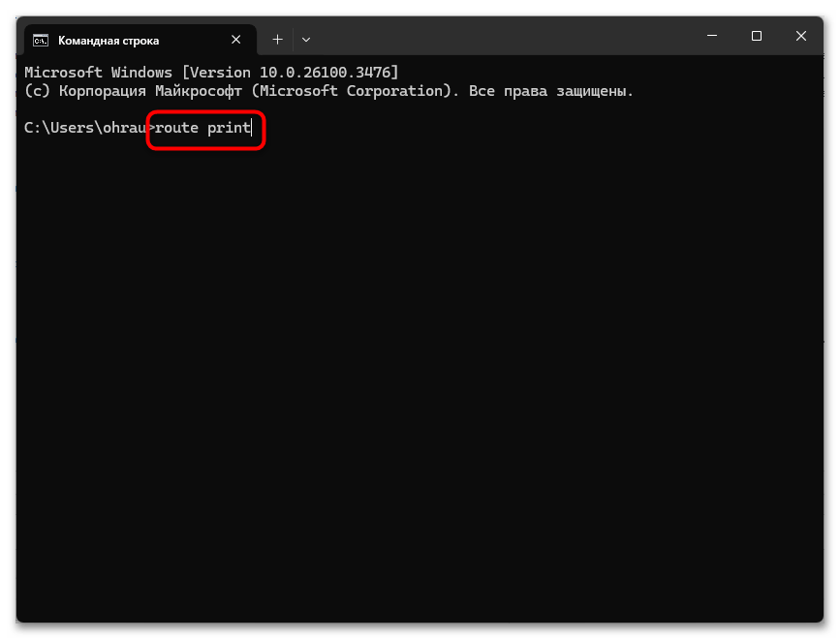Click the Корпорация Майкрософт copyright text
This screenshot has width=840, height=639.
[150, 91]
